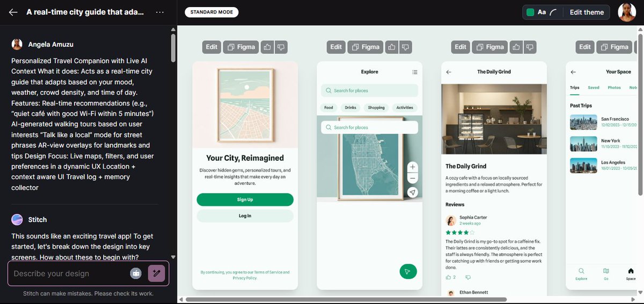Click the search field over the map
Screen dimensions: 644x304
(x=369, y=127)
